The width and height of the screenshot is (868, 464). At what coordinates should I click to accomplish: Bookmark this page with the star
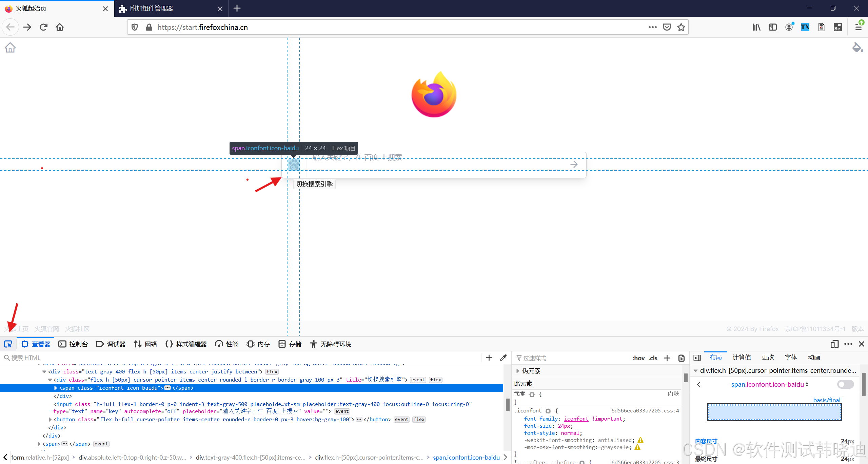681,27
